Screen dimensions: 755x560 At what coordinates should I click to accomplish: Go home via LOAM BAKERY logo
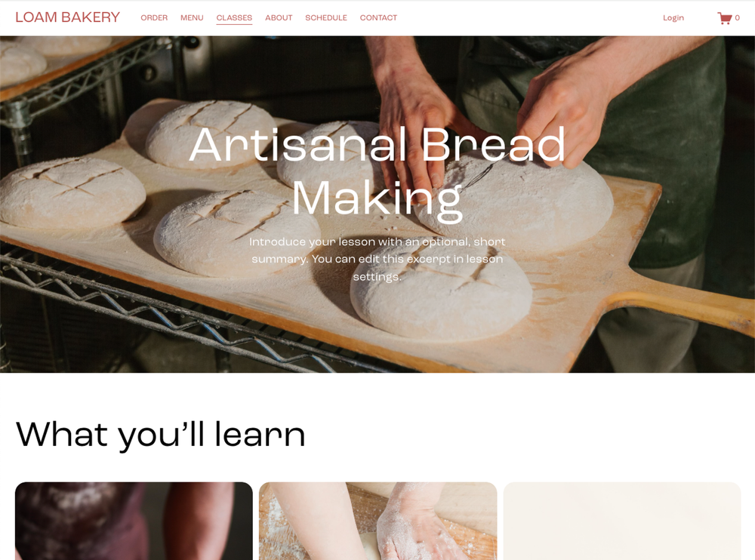(67, 17)
